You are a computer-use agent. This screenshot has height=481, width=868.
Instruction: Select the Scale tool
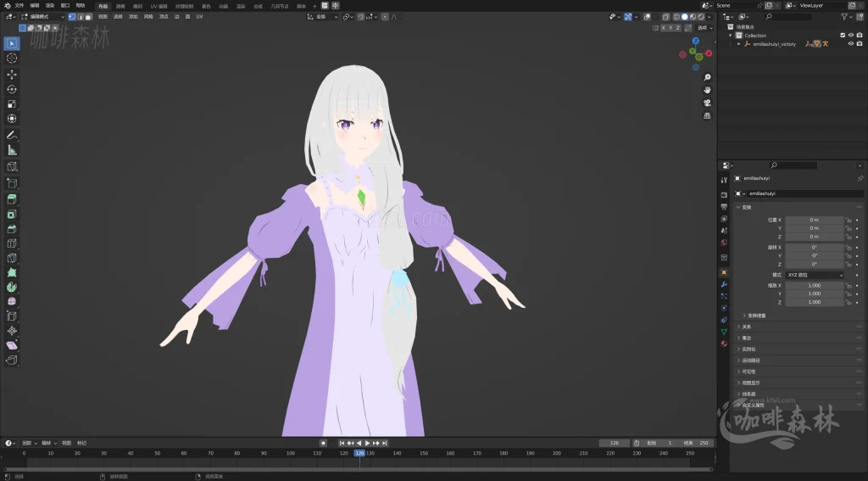pyautogui.click(x=12, y=104)
